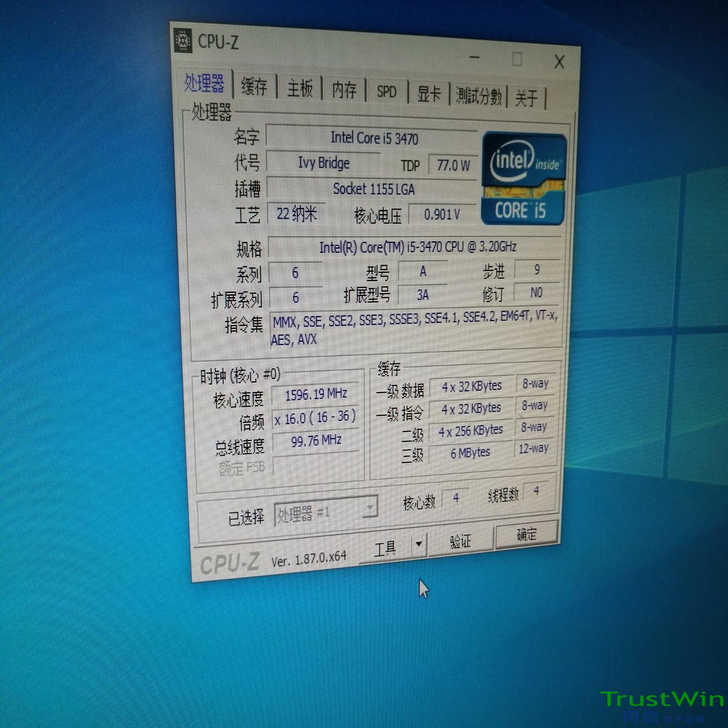Expand the 工具 dropdown arrow
728x728 pixels.
pos(419,544)
